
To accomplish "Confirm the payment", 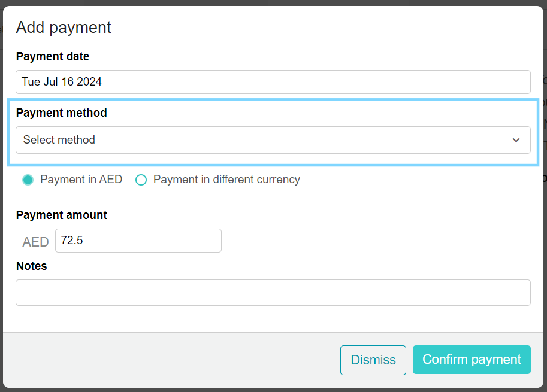I will 472,360.
